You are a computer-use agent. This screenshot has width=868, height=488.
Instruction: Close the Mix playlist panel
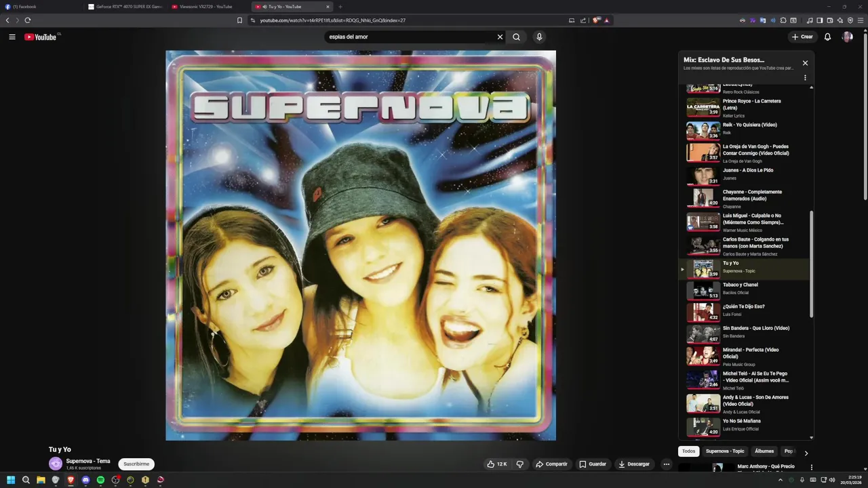[x=805, y=63]
